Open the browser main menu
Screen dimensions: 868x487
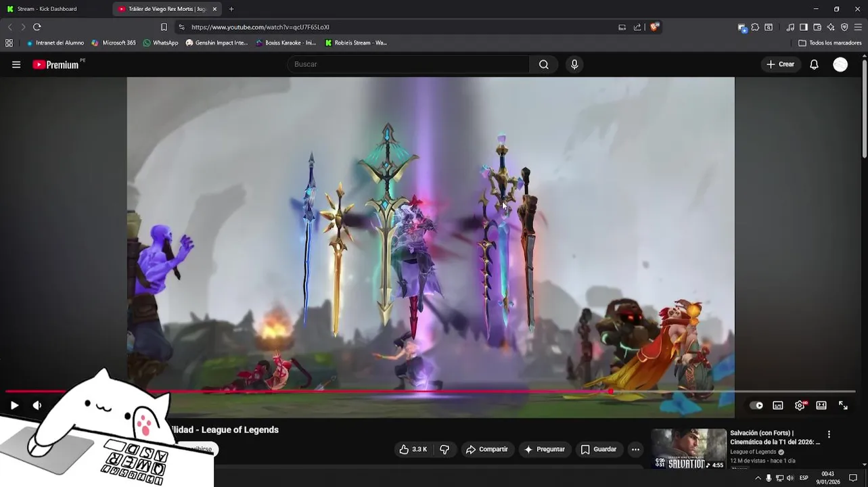coord(858,27)
